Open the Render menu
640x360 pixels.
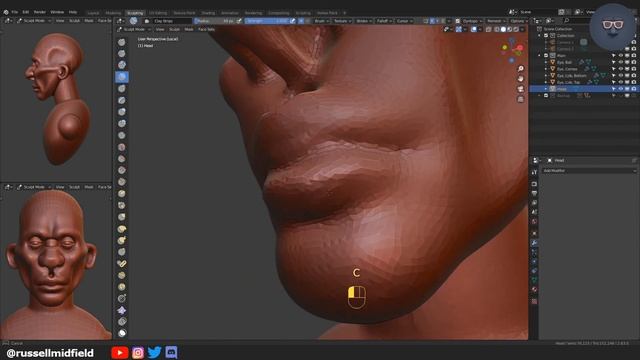coord(40,12)
